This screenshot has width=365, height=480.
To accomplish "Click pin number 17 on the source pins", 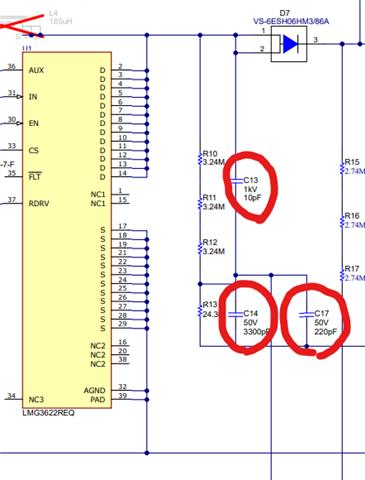I will point(123,226).
